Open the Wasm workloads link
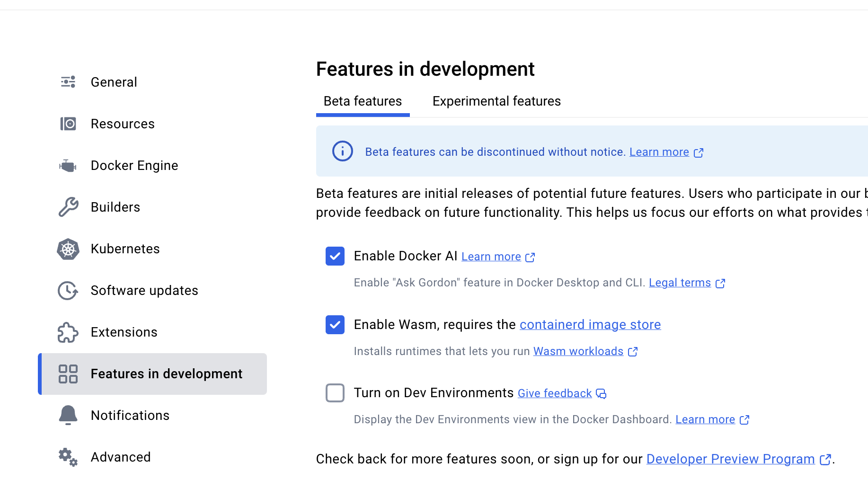This screenshot has height=498, width=868. (578, 351)
